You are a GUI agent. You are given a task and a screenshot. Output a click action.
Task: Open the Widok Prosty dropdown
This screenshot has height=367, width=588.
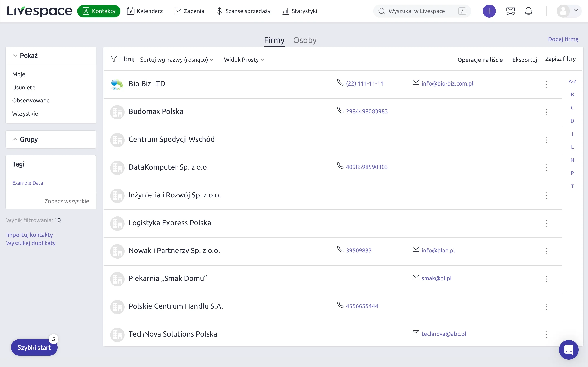244,60
